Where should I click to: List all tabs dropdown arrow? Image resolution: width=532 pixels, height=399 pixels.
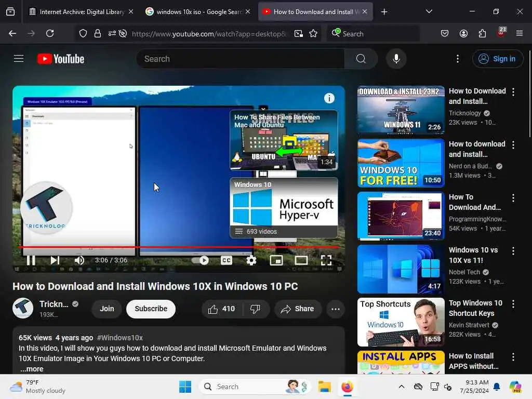click(x=429, y=11)
